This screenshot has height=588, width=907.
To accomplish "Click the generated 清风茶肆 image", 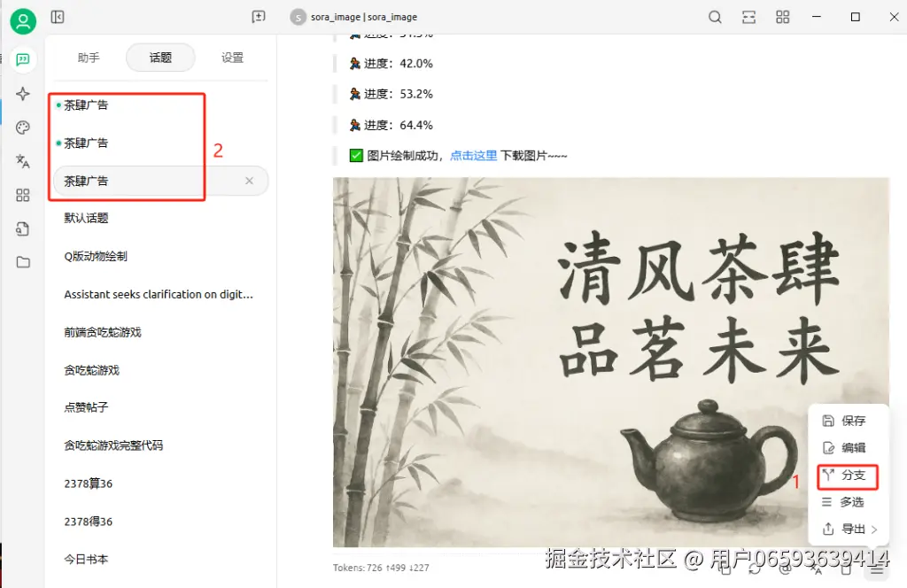I will 611,362.
